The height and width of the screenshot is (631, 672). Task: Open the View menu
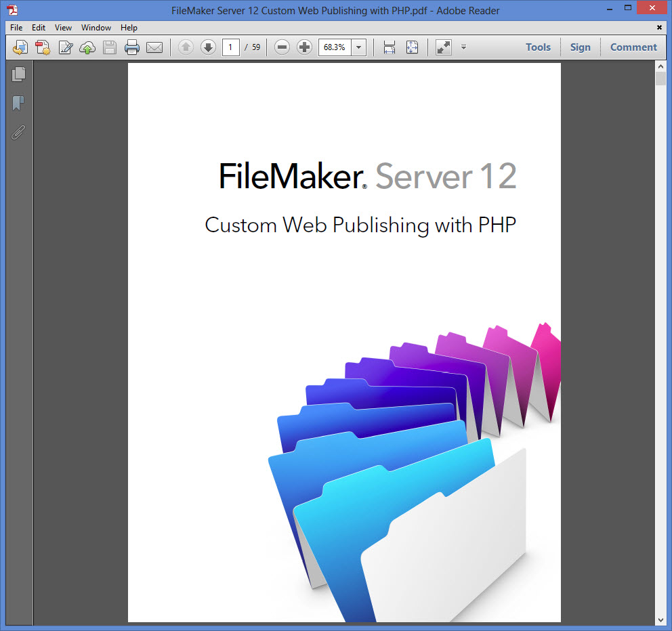(x=63, y=27)
